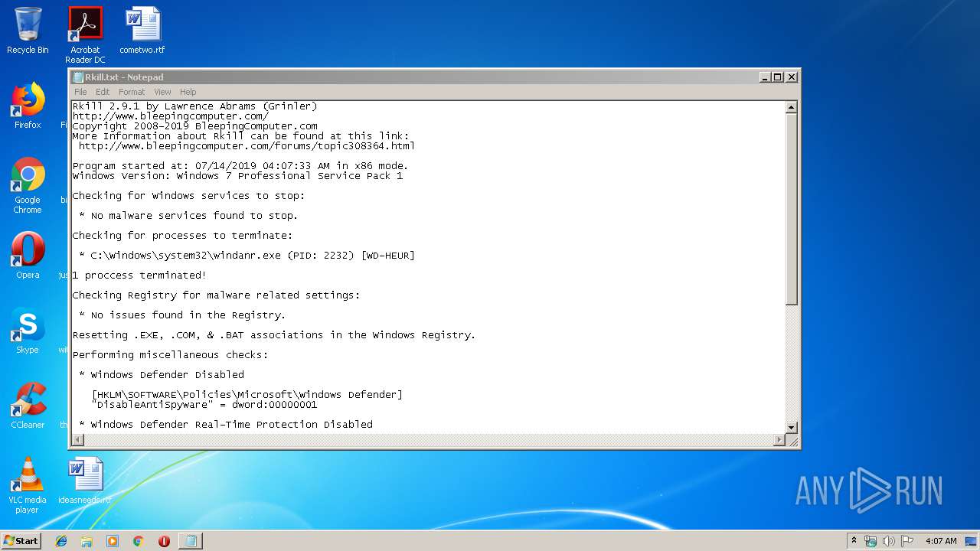The height and width of the screenshot is (551, 980).
Task: Launch CCleaner from the desktop
Action: click(28, 406)
